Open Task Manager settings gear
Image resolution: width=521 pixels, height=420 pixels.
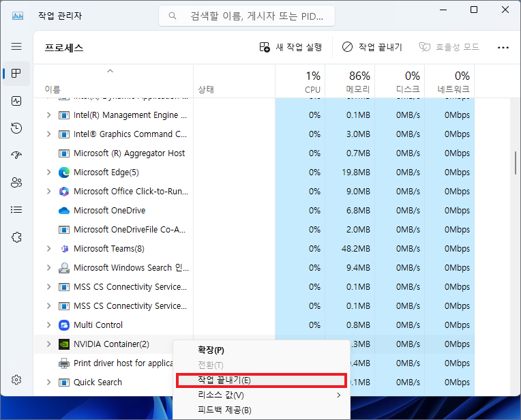[x=16, y=380]
